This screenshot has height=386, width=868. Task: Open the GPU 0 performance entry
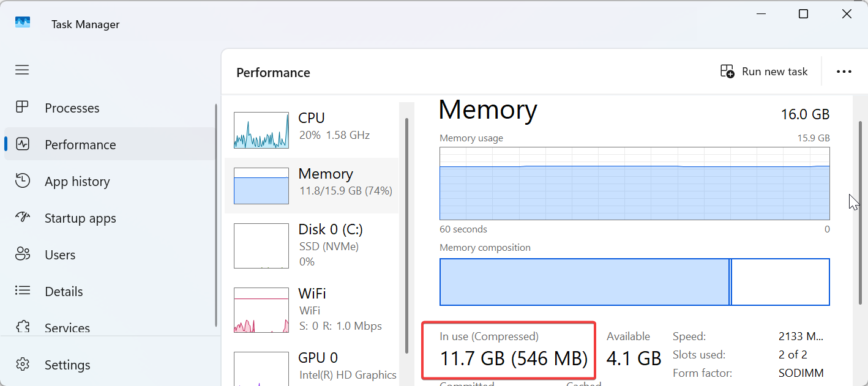(x=312, y=365)
